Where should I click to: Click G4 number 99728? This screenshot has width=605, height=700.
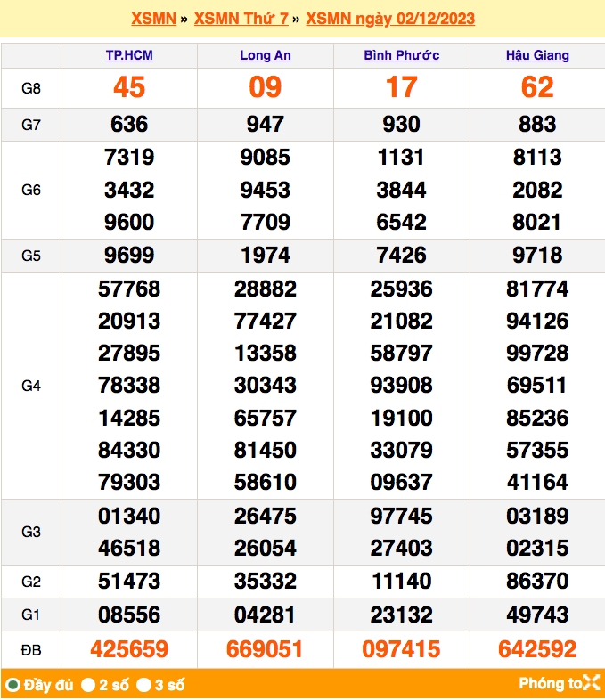point(537,354)
